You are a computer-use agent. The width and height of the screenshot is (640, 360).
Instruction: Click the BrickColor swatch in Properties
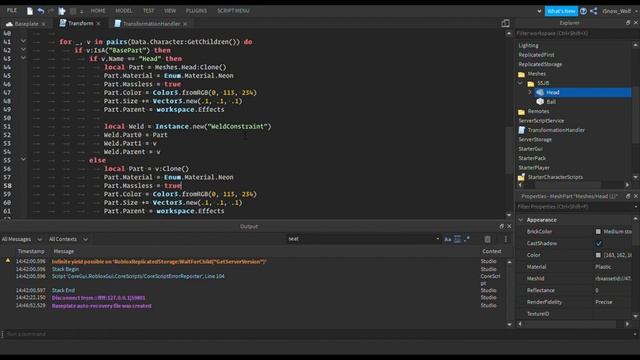[598, 231]
